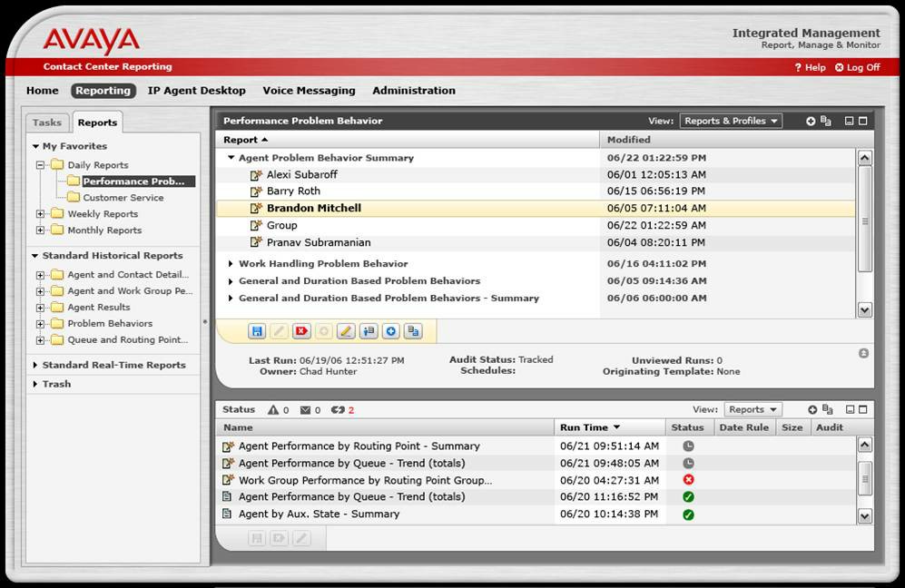Collapse the My Favorites section
Screen dimensions: 905x588
[x=35, y=147]
